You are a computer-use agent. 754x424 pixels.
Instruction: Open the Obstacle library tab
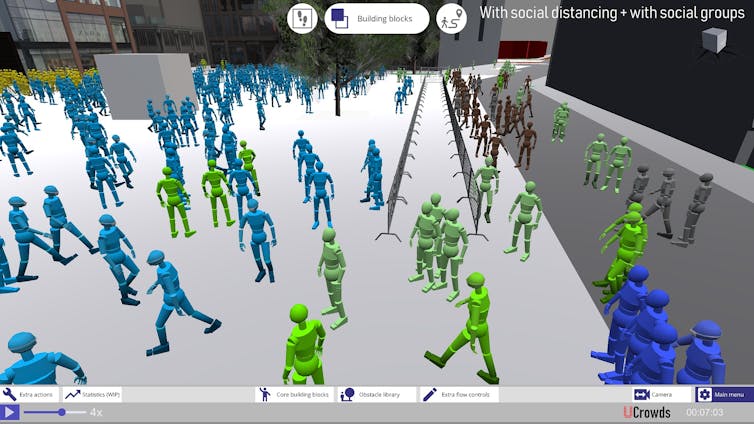[377, 395]
